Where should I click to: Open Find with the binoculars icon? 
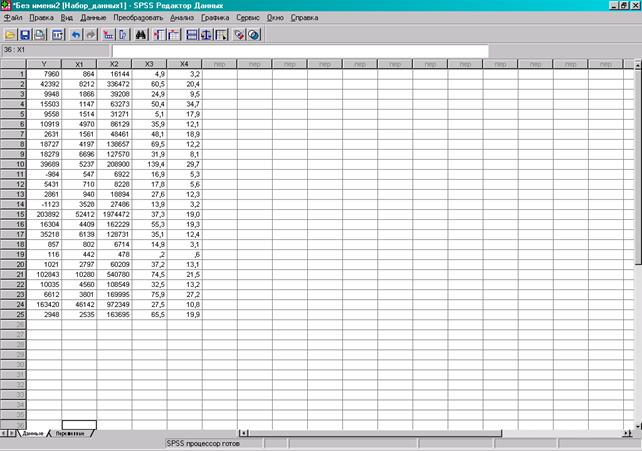(x=141, y=35)
